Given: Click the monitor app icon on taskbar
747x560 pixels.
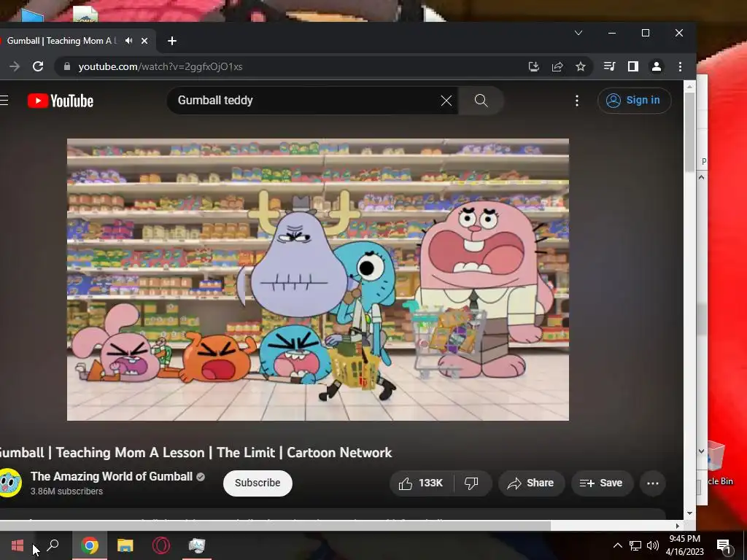Looking at the screenshot, I should pyautogui.click(x=197, y=545).
